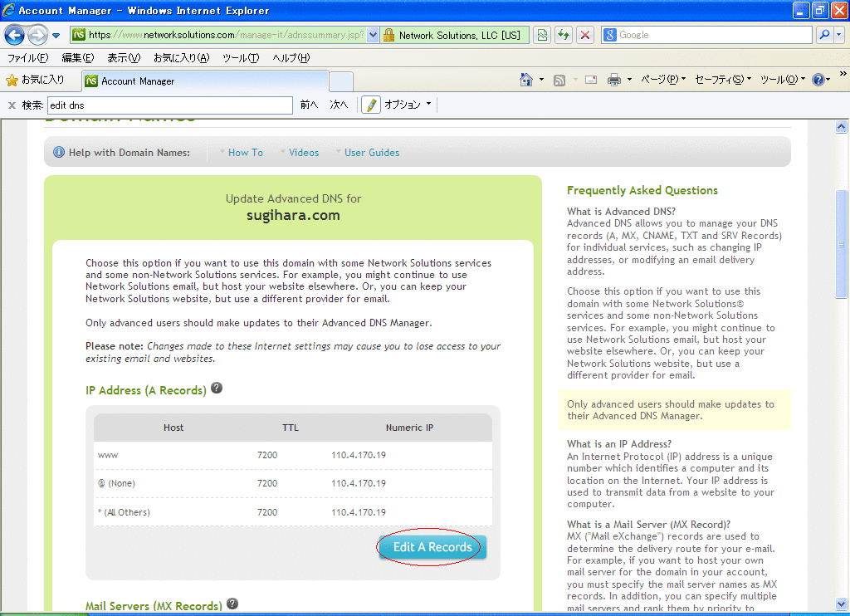Viewport: 850px width, 616px height.
Task: Open the ヘルプ(H) menu
Action: point(291,57)
